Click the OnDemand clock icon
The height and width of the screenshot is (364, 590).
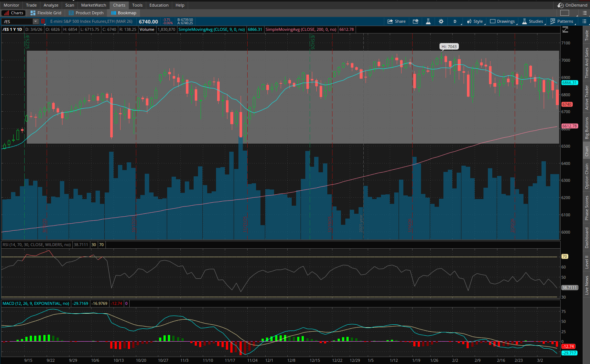pyautogui.click(x=560, y=5)
